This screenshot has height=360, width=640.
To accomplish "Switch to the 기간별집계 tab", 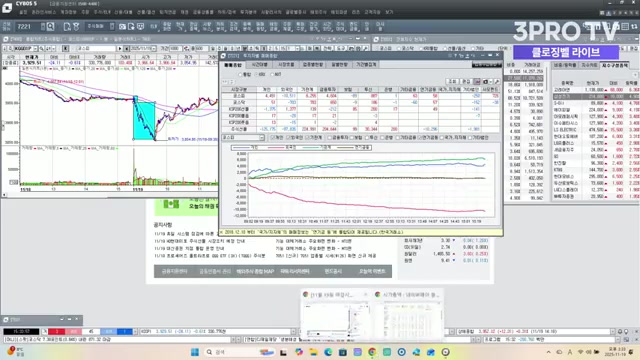I will point(366,64).
